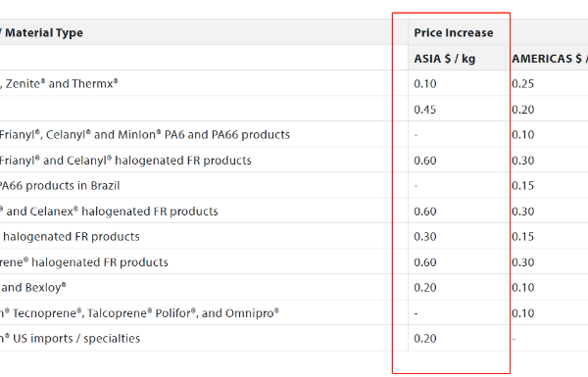Click ASIA value 0.30

[x=425, y=237]
